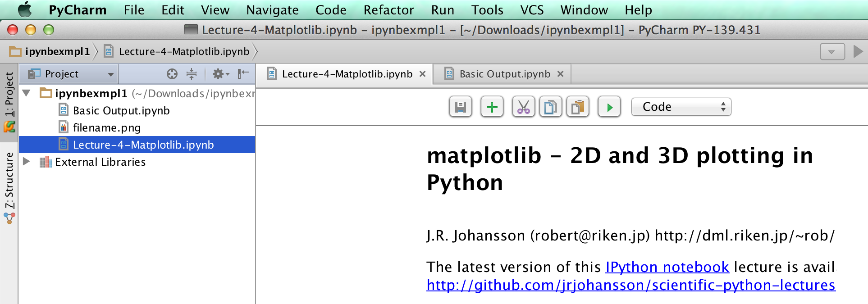Open the Edit menu
The height and width of the screenshot is (304, 868).
click(x=173, y=10)
